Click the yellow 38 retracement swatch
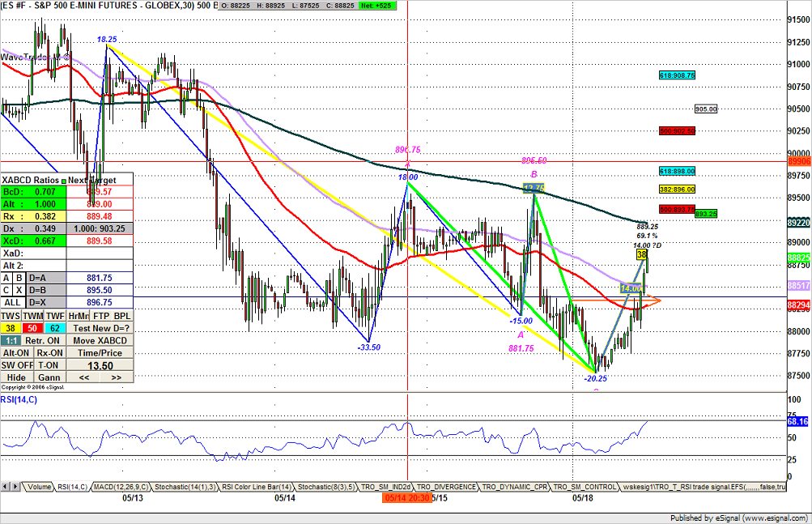The height and width of the screenshot is (524, 812). [x=11, y=328]
